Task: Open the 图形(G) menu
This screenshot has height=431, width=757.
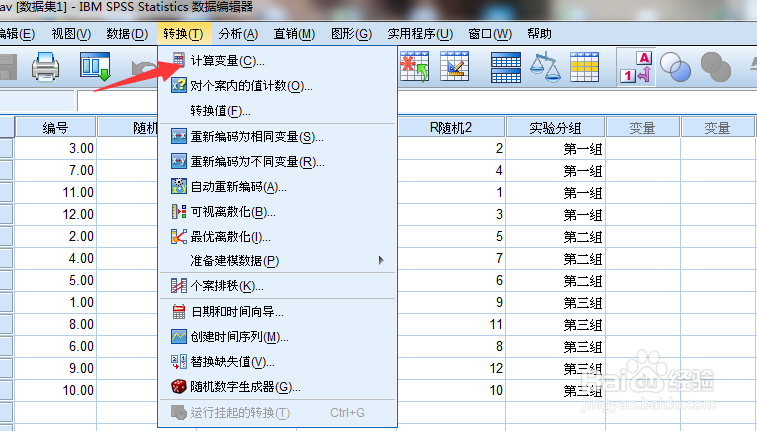Action: (x=351, y=34)
